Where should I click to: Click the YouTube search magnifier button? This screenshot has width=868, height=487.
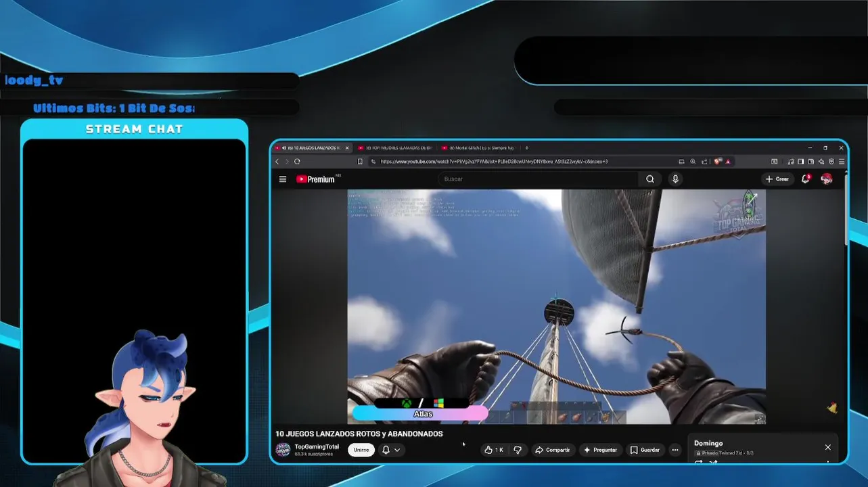click(x=650, y=179)
